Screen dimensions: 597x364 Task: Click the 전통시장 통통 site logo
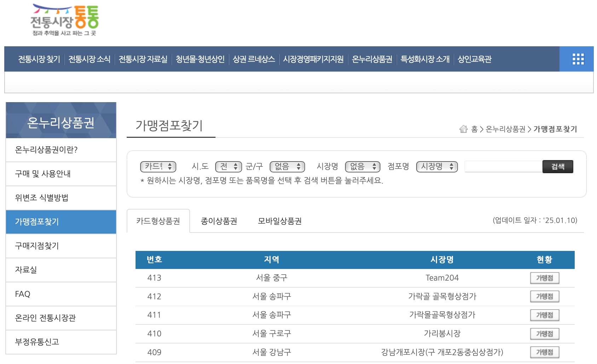click(65, 19)
